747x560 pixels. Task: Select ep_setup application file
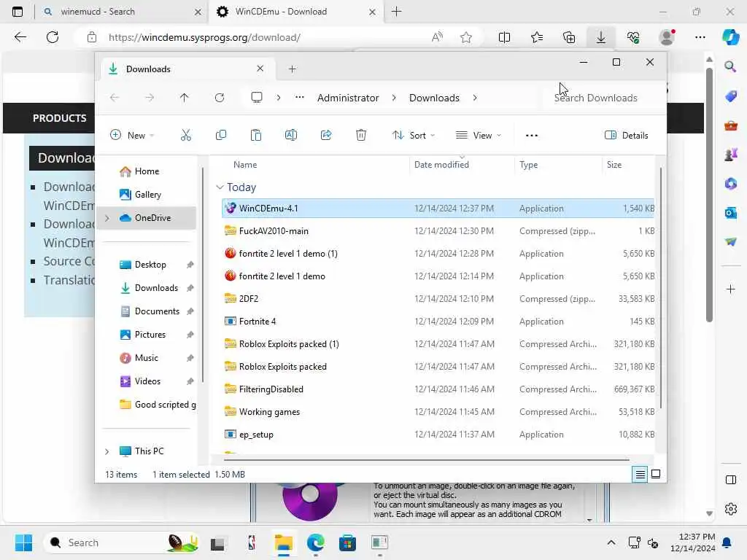[x=438, y=435]
